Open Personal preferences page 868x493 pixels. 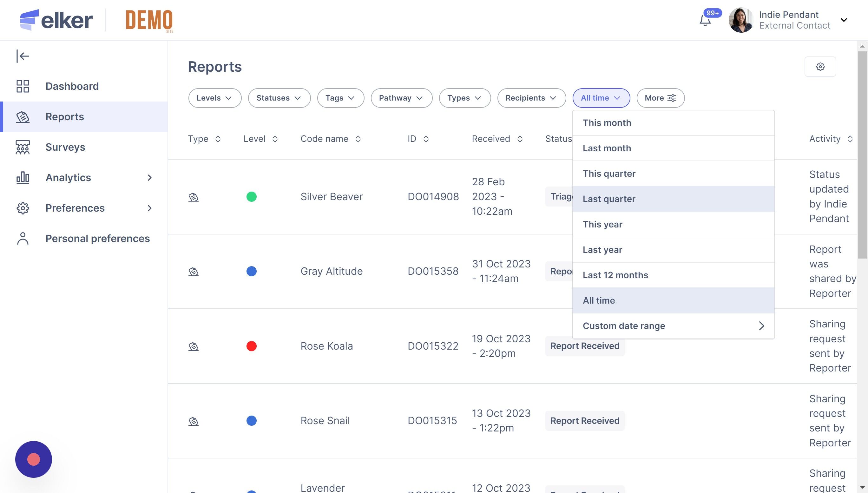pyautogui.click(x=97, y=238)
